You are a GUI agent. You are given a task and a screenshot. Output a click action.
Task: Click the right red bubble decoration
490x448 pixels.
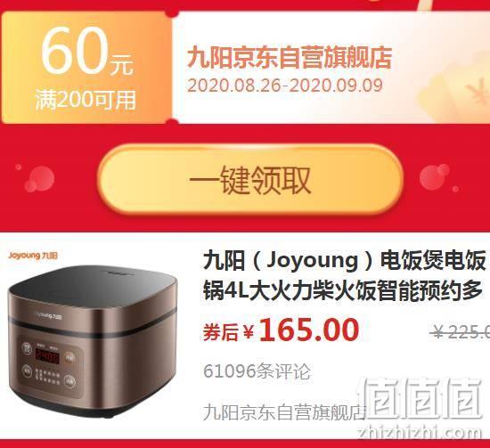pyautogui.click(x=435, y=176)
